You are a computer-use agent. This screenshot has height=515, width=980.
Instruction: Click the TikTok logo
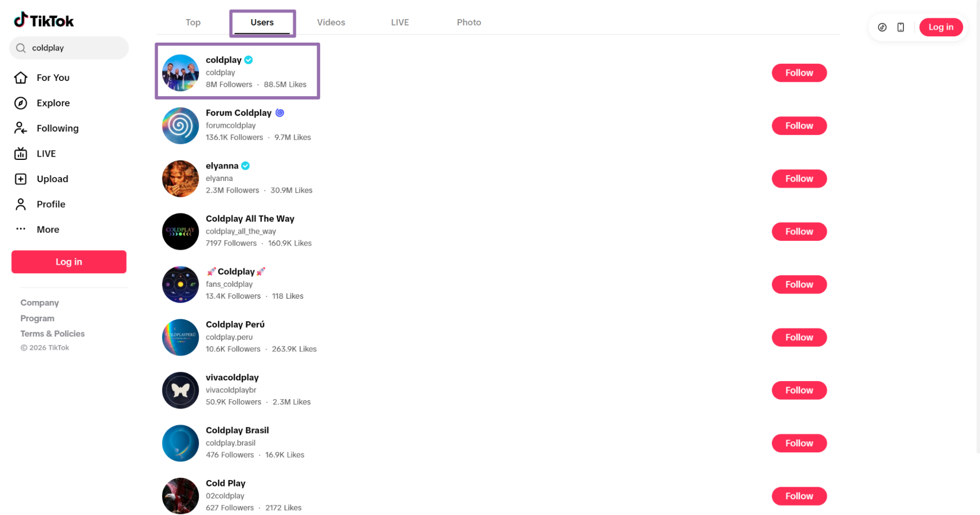[x=43, y=20]
